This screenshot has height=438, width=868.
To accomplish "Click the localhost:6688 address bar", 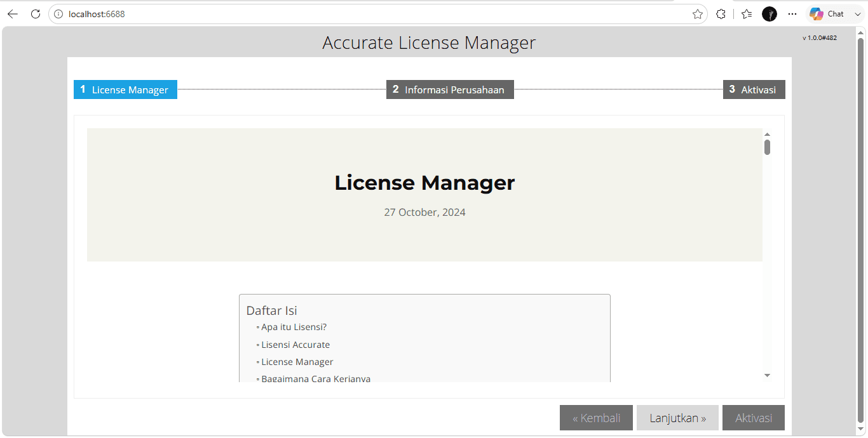I will [378, 14].
